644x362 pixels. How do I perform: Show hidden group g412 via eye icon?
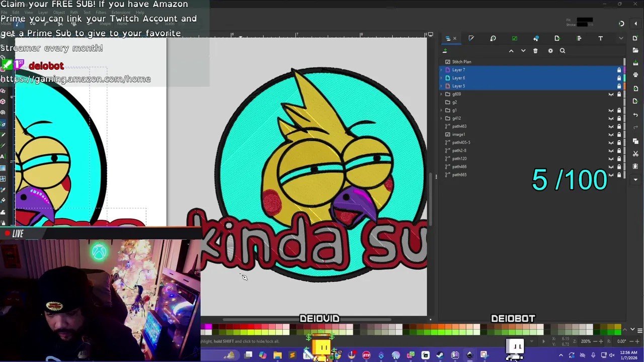[x=611, y=118]
